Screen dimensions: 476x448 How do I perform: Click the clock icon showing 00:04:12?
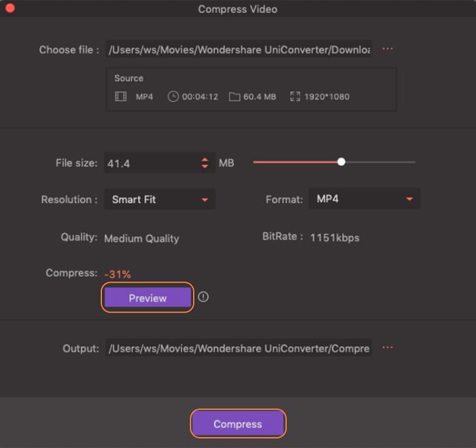[173, 97]
